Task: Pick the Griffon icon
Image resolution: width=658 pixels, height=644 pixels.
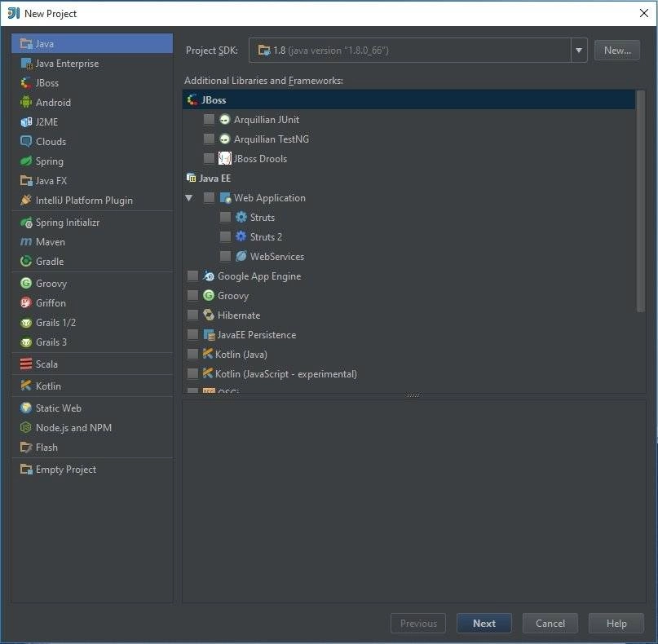Action: tap(26, 303)
